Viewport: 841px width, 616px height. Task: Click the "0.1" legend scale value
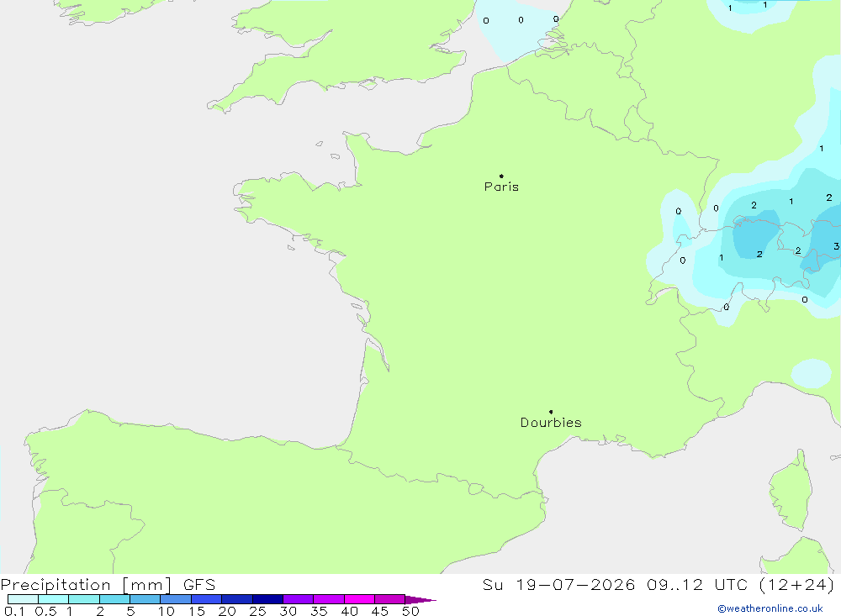pyautogui.click(x=14, y=611)
